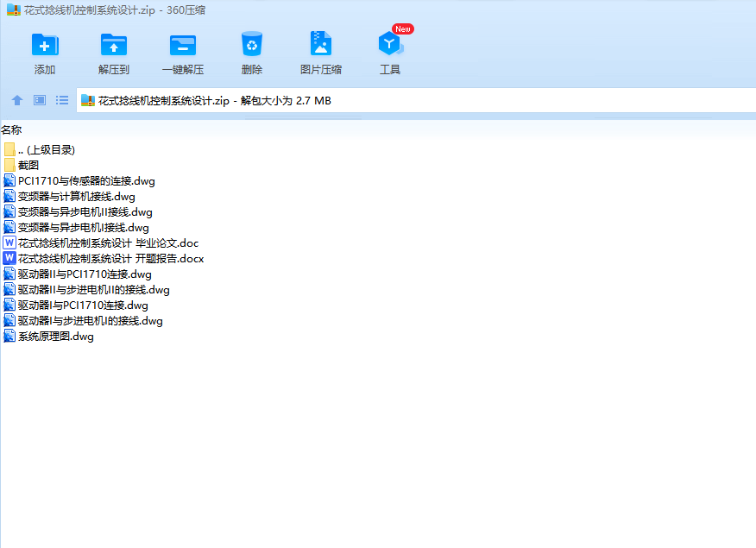Click the dwg icon of PCI1710与传感器的连接.dwg
756x548 pixels.
tap(9, 180)
